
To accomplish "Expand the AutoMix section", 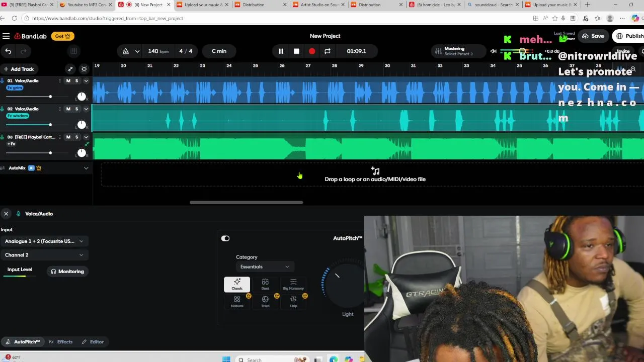I will [86, 168].
